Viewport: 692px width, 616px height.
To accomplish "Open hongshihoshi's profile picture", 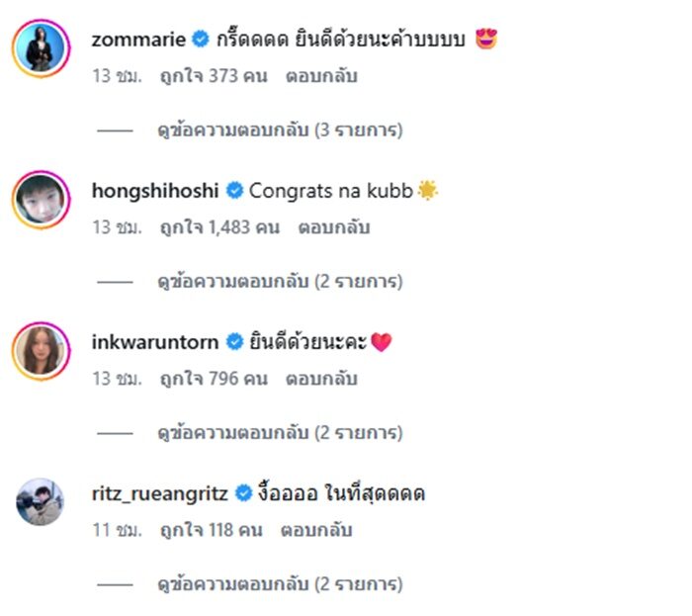I will coord(41,201).
